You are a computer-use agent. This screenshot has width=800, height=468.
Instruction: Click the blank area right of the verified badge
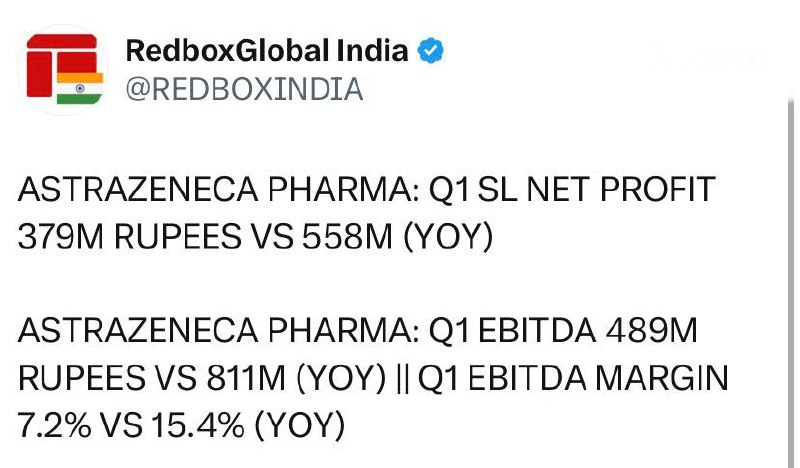(612, 51)
